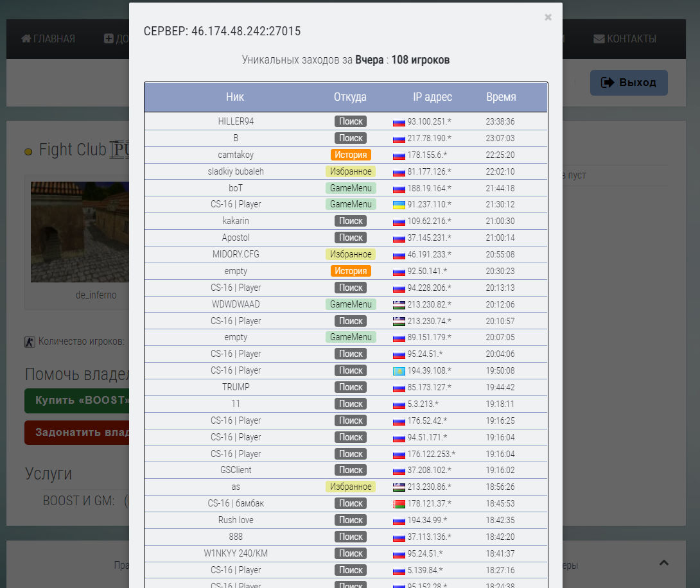700x588 pixels.
Task: Click the player count icon near Количество игроков
Action: (30, 342)
